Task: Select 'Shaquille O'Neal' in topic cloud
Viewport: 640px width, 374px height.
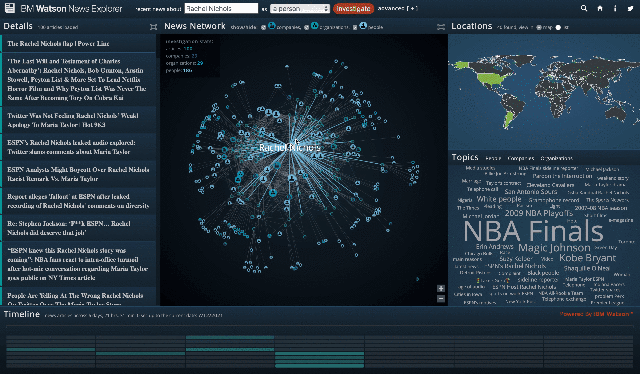Action: tap(587, 268)
